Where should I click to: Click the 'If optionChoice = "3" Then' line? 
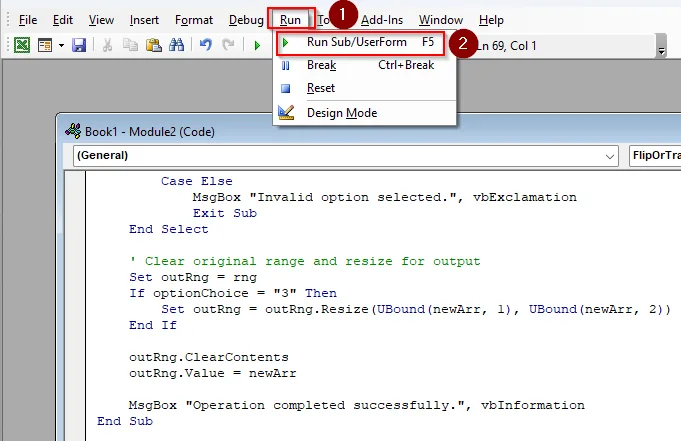233,293
